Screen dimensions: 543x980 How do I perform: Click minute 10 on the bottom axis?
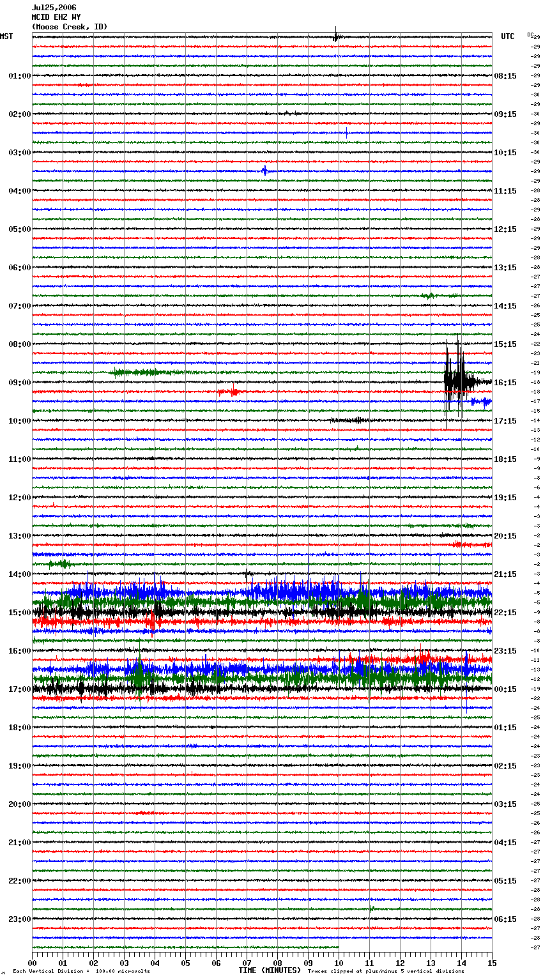point(339,963)
